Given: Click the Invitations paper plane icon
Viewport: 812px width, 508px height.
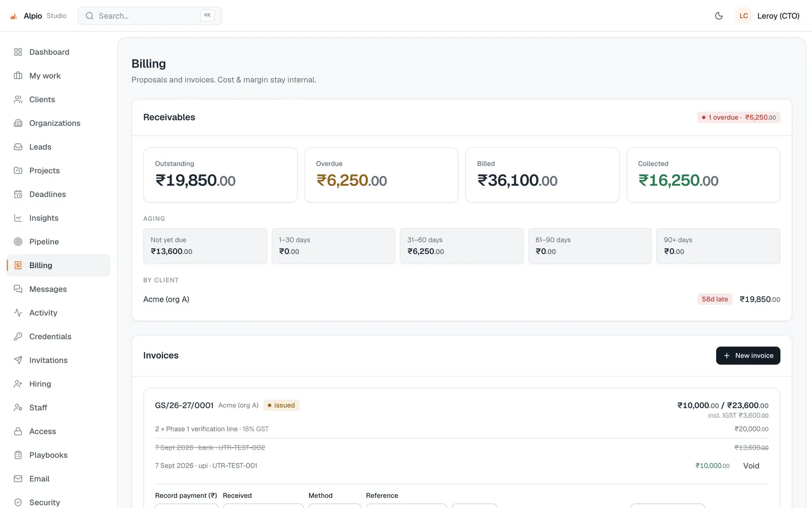Looking at the screenshot, I should [x=18, y=360].
